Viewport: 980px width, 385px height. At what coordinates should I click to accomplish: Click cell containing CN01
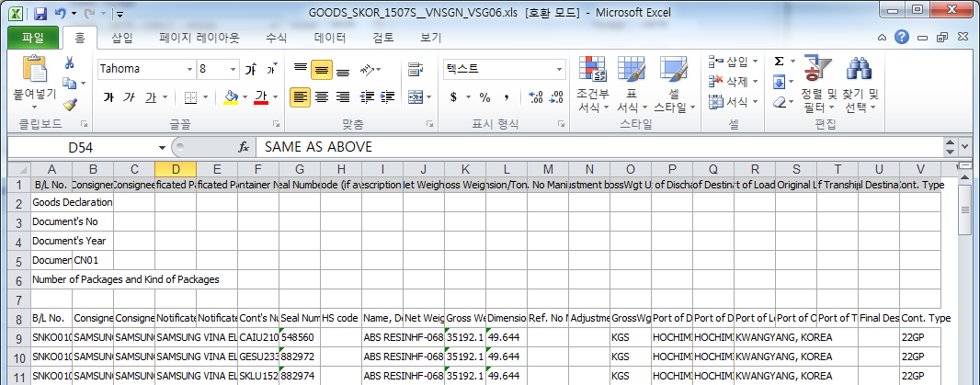point(93,259)
